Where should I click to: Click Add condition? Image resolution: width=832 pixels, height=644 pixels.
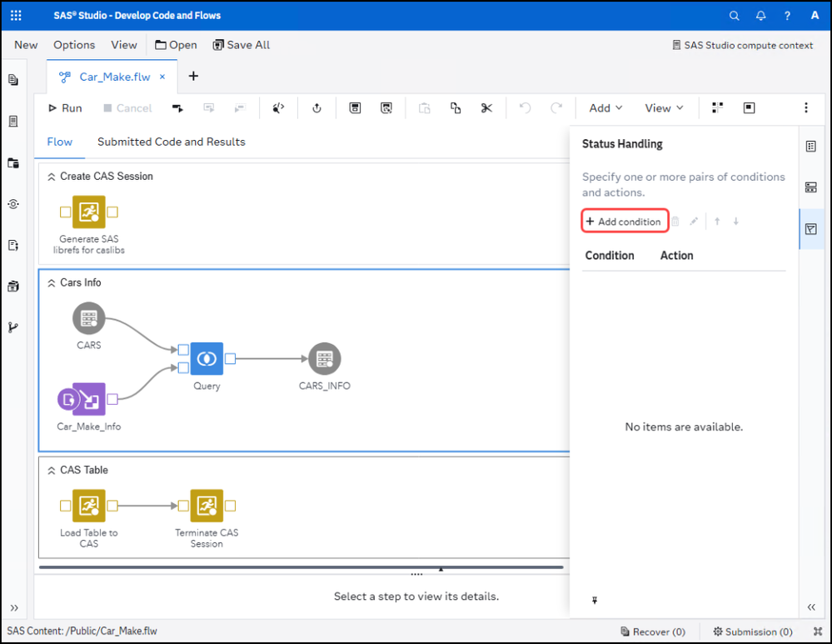625,222
